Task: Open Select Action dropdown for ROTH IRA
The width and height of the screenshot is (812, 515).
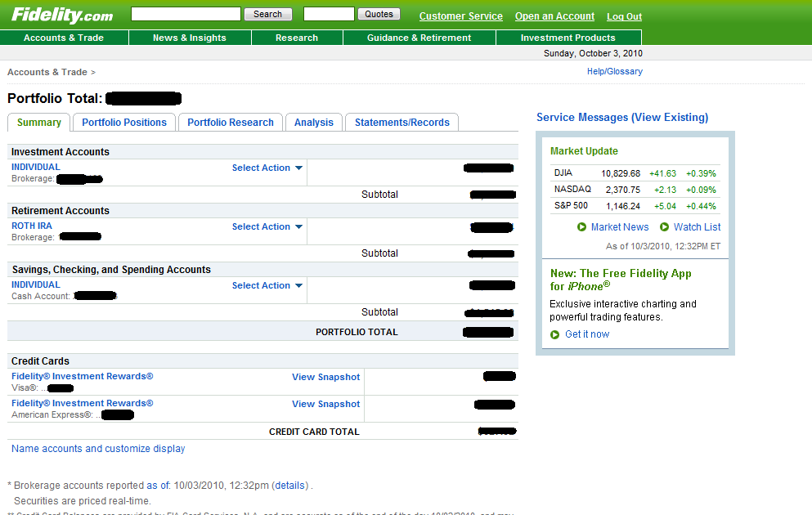Action: [x=267, y=226]
